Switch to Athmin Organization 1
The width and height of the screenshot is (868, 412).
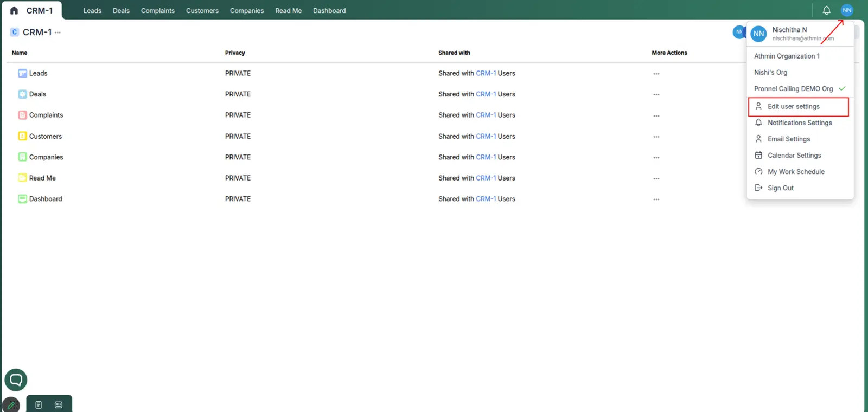[787, 56]
